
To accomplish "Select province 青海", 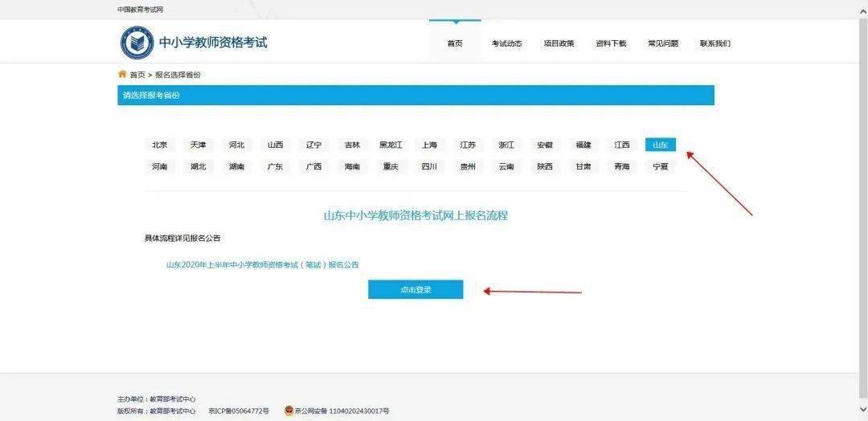I will point(621,166).
